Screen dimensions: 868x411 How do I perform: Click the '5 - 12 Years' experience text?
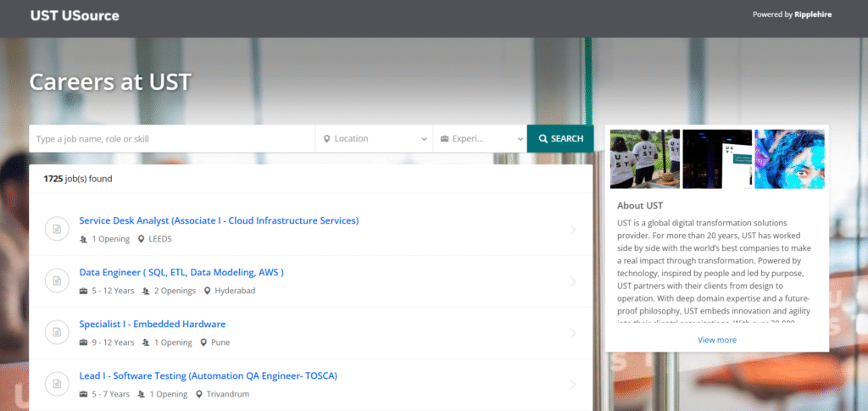[113, 291]
